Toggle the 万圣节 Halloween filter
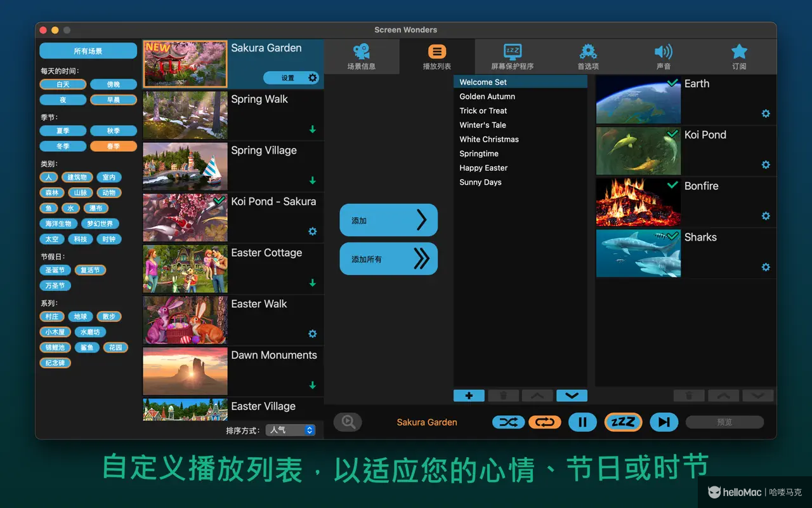This screenshot has width=812, height=508. 55,286
